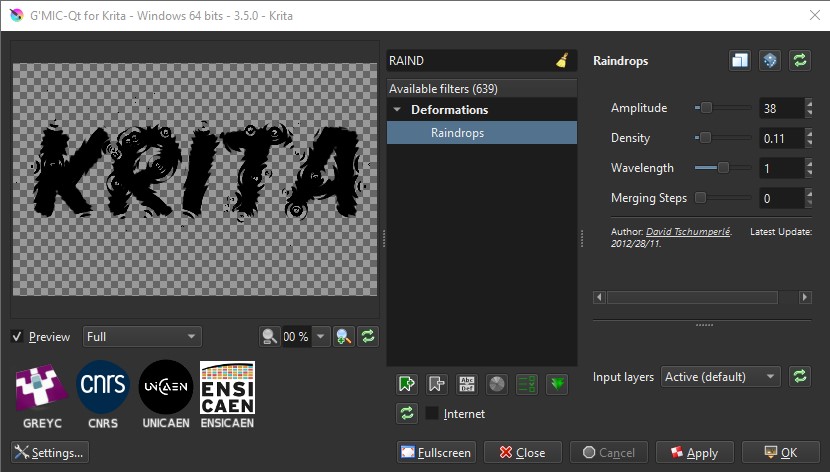The height and width of the screenshot is (472, 830).
Task: Click the Wavelength slider
Action: (x=722, y=168)
